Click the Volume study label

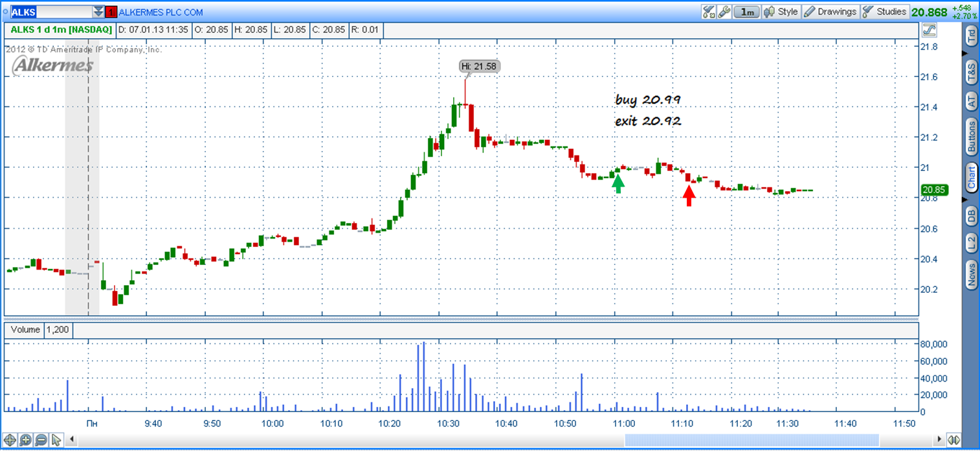tap(25, 329)
